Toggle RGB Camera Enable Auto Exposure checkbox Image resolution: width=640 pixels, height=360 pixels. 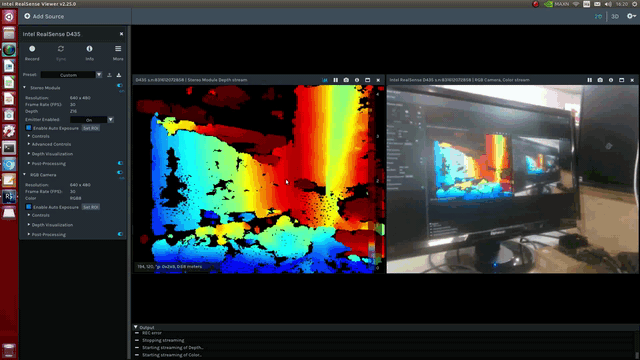click(x=29, y=207)
